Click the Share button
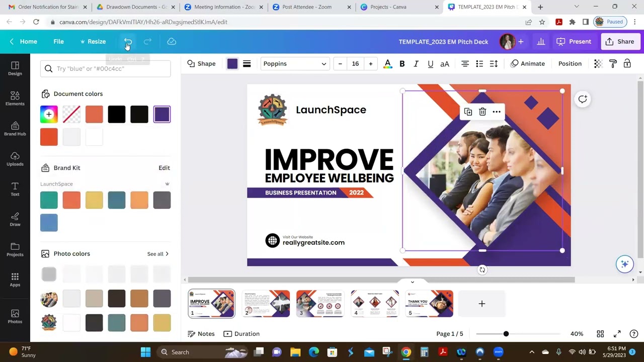 (620, 42)
